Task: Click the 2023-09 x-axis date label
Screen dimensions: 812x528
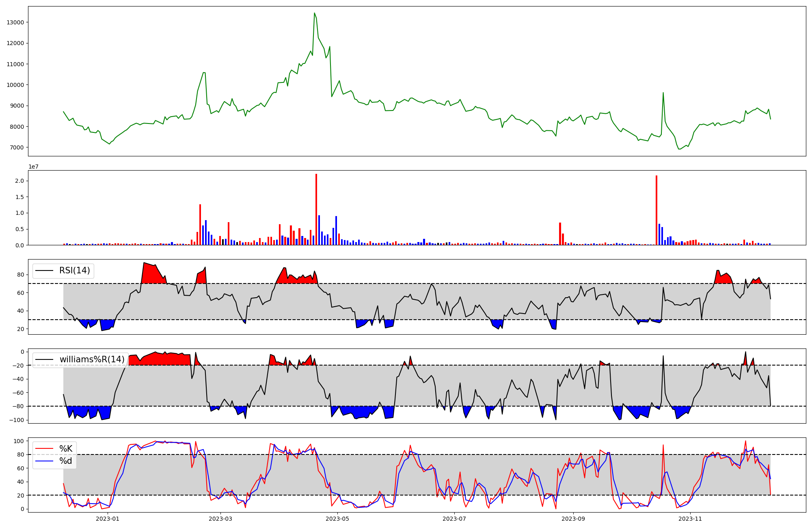Action: click(x=573, y=519)
